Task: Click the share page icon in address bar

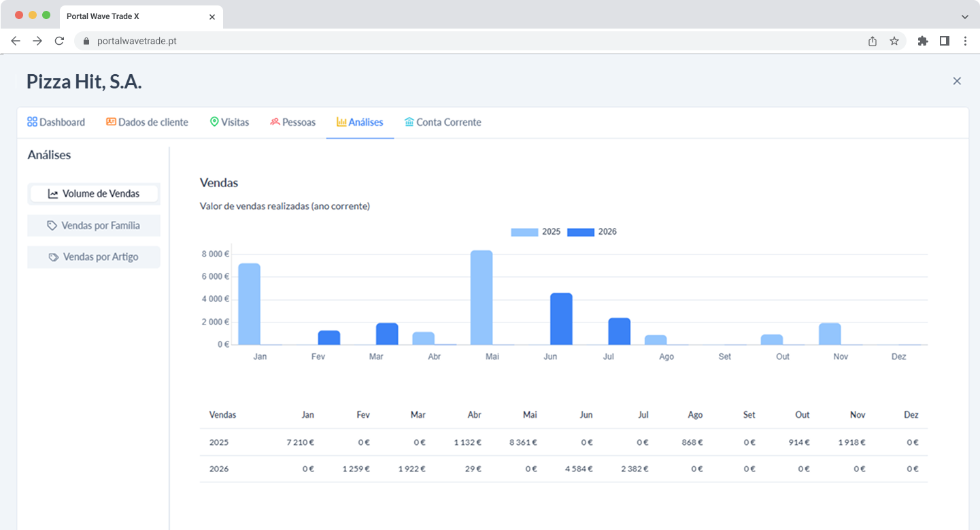Action: pyautogui.click(x=873, y=41)
